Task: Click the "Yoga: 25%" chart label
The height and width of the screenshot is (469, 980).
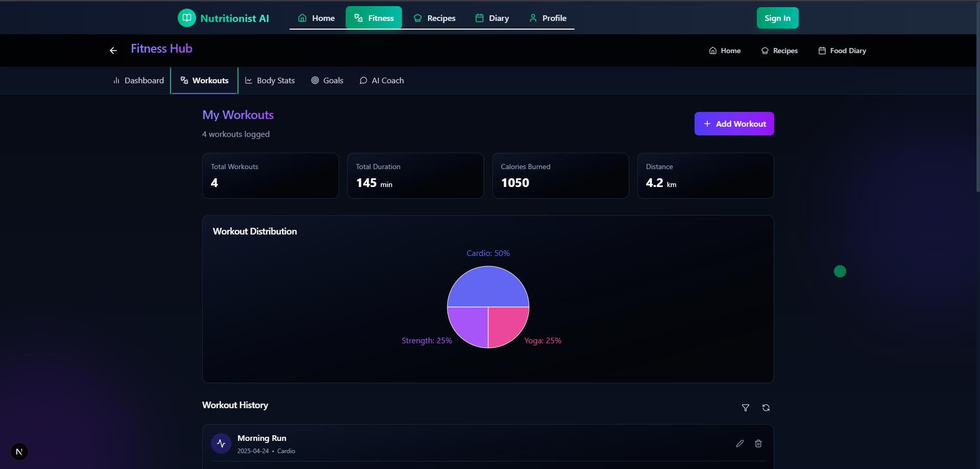Action: (x=543, y=341)
